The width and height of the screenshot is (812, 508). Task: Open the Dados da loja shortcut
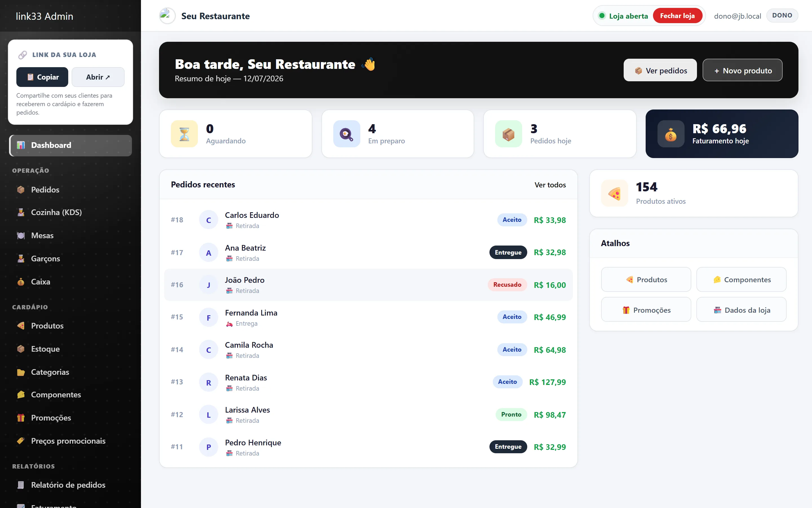click(741, 309)
